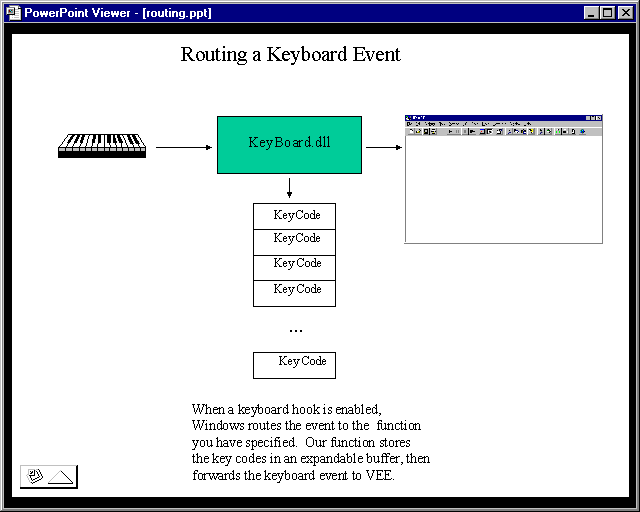Select the green KeyBoard.dll box

289,144
